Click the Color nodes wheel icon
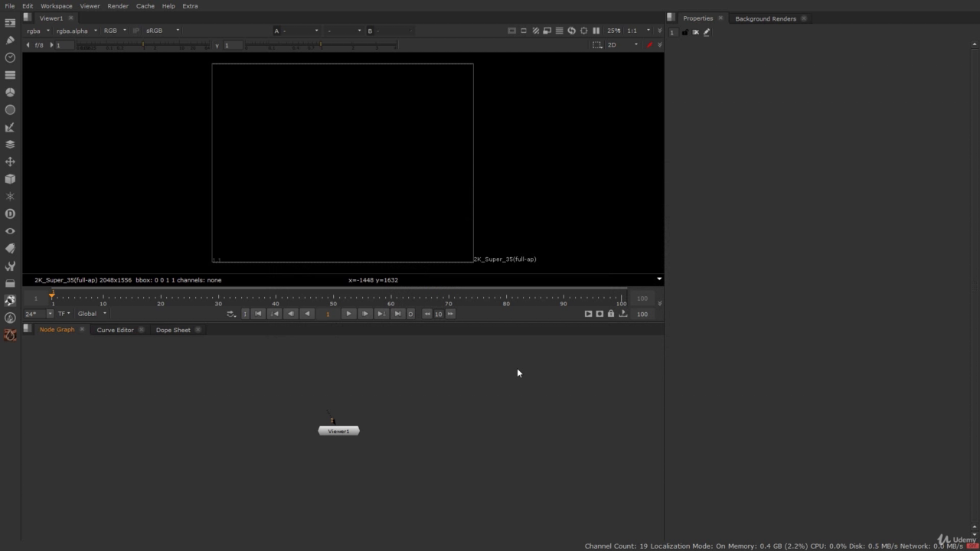Viewport: 980px width, 551px height. click(10, 92)
